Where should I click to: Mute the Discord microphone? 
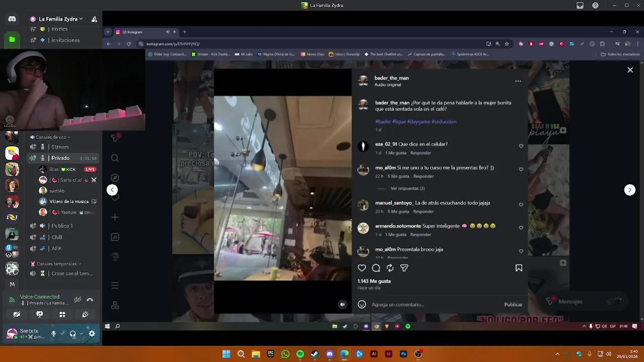(x=54, y=333)
